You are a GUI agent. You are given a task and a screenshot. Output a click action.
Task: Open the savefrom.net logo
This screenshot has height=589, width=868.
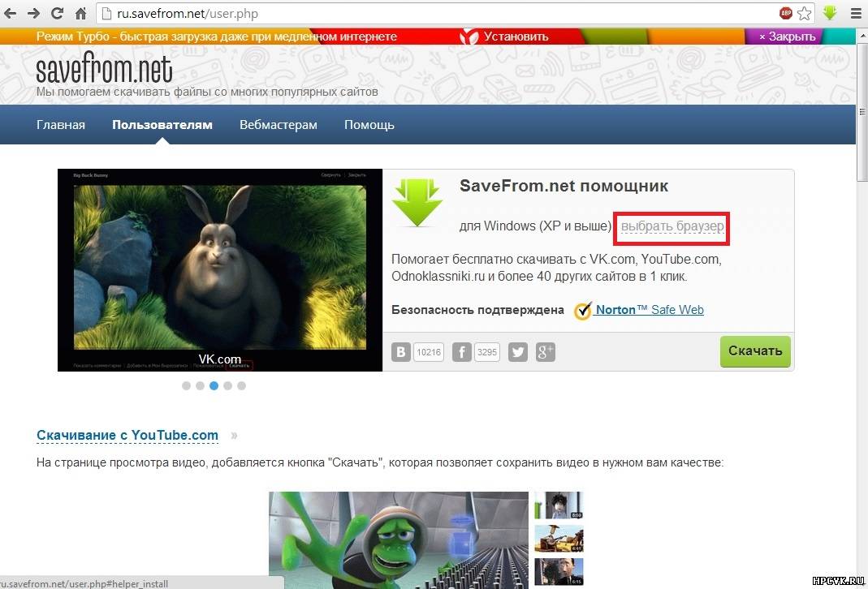[104, 69]
